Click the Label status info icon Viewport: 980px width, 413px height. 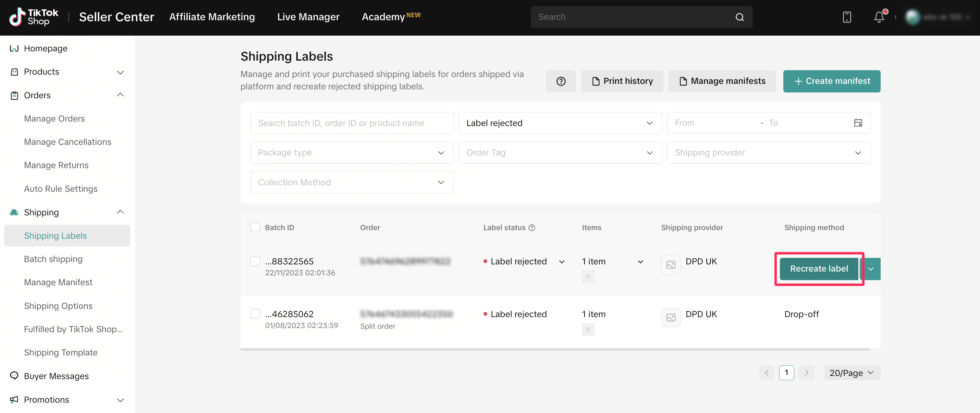click(x=532, y=227)
